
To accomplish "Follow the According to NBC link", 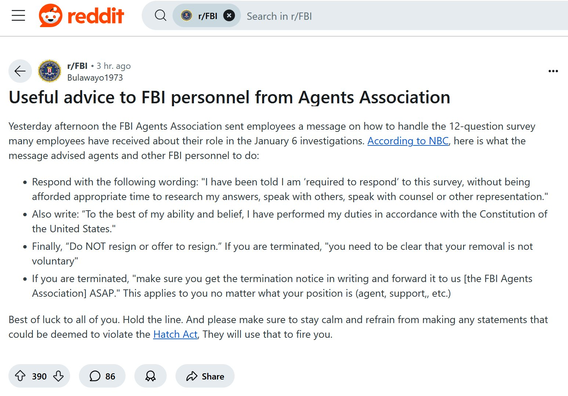I will point(408,141).
